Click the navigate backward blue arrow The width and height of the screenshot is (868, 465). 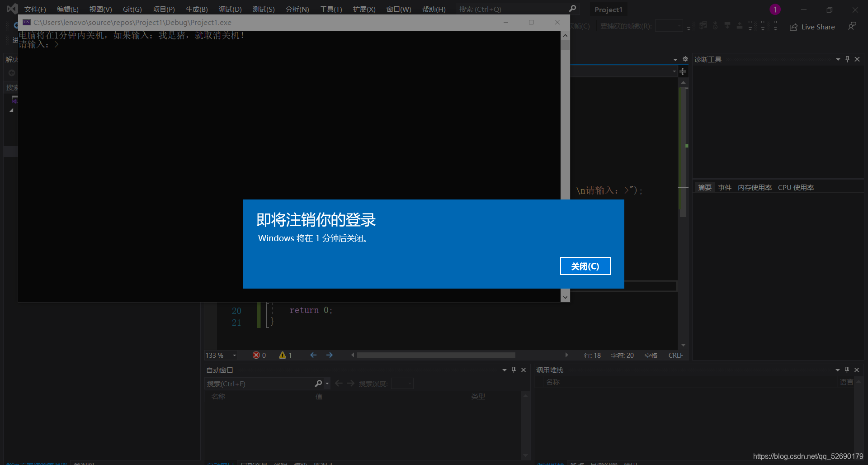[x=313, y=355]
